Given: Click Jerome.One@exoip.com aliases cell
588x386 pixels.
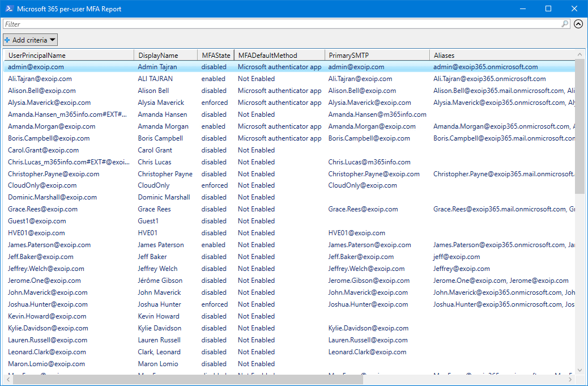Looking at the screenshot, I should pos(501,281).
